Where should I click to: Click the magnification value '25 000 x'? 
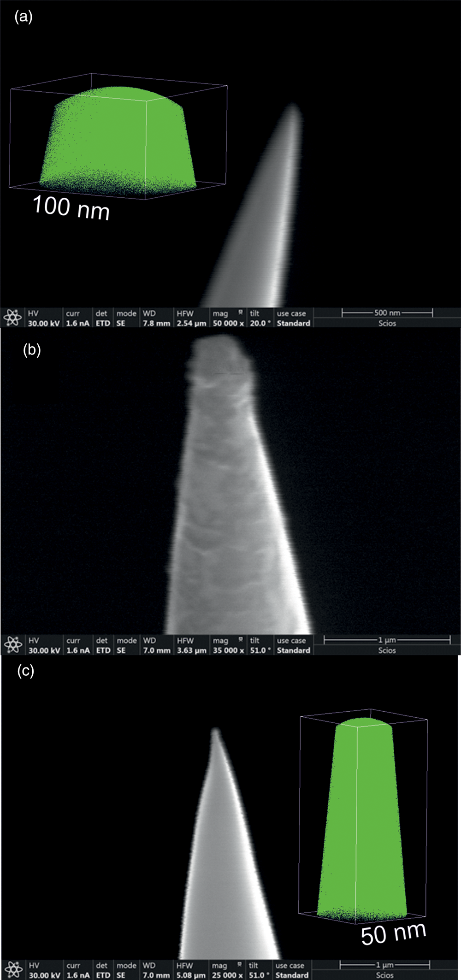[x=228, y=975]
